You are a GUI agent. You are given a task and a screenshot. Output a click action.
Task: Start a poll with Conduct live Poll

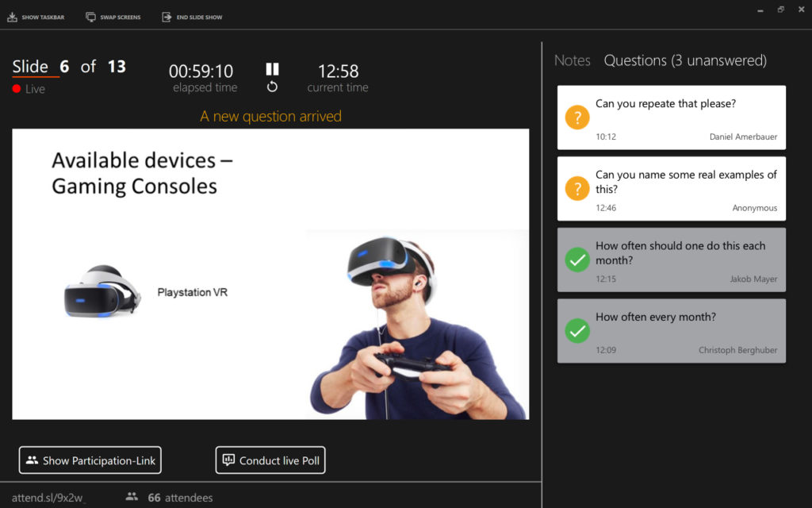(x=270, y=460)
